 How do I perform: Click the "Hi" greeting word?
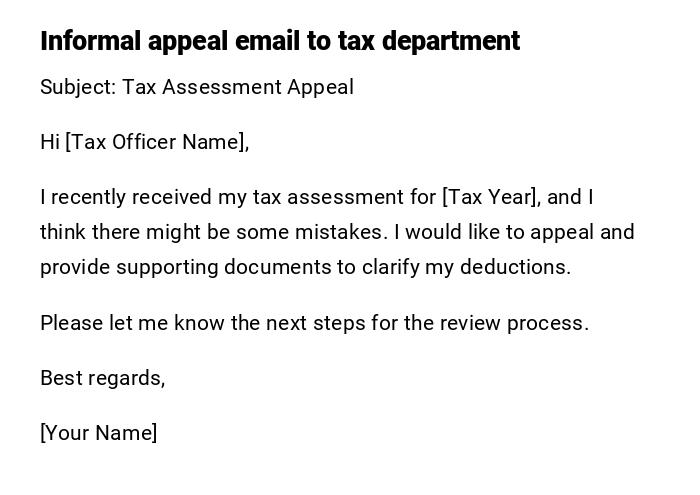50,142
